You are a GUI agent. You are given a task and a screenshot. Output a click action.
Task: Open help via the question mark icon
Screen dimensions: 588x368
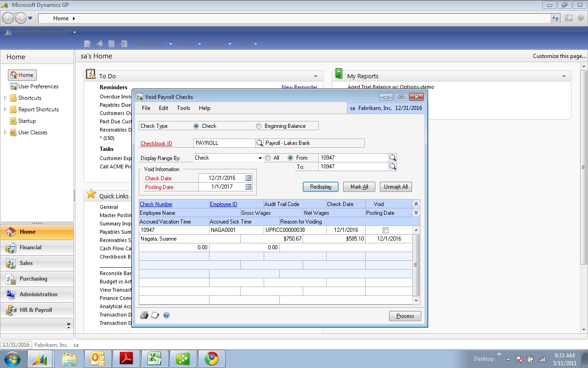coord(166,315)
